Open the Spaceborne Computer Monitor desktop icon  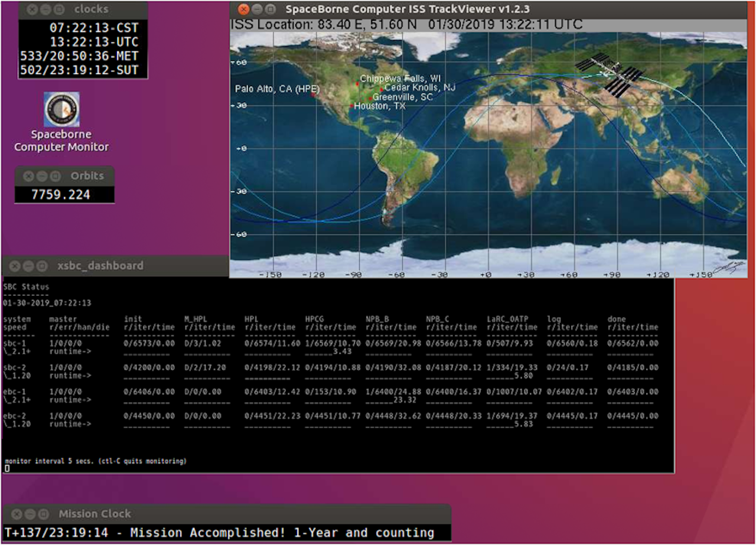tap(61, 122)
